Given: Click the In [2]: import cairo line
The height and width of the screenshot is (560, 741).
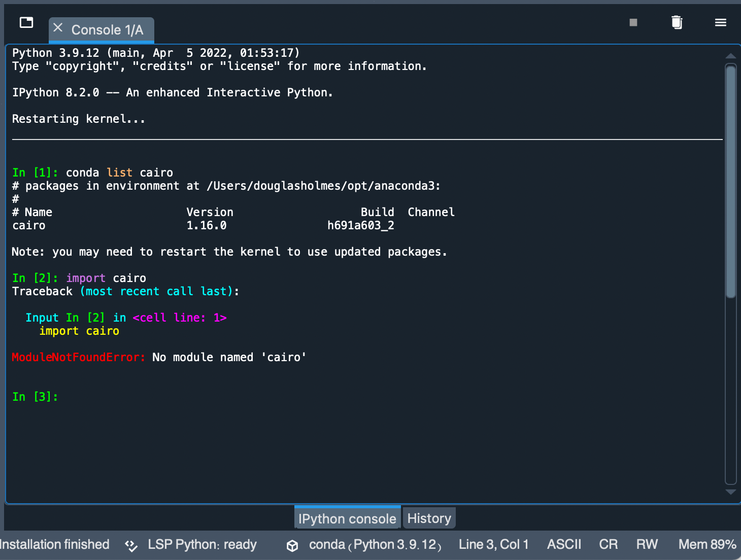Looking at the screenshot, I should coord(79,278).
